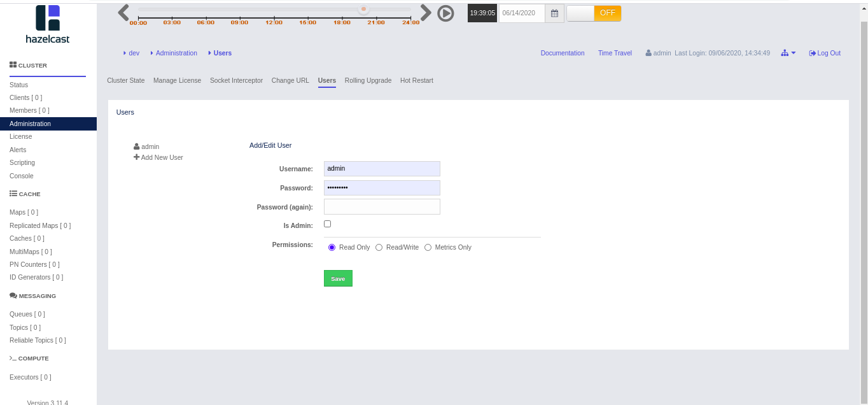
Task: Open Queues [ 0 ] in sidebar
Action: 27,314
